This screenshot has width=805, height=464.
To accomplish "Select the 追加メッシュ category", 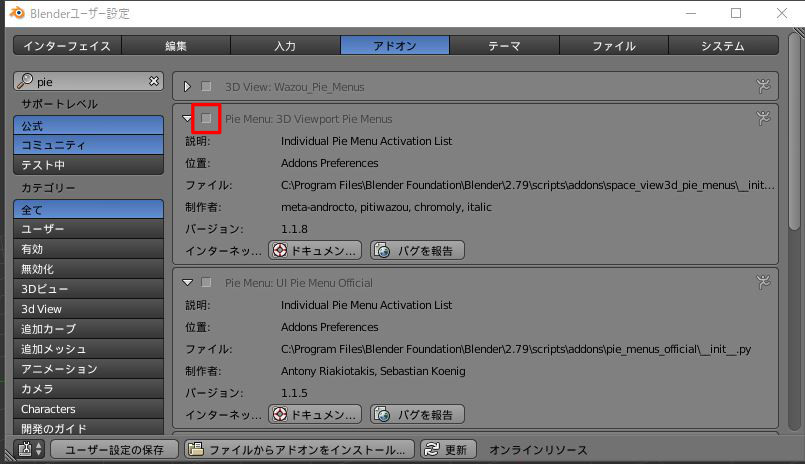I will [x=88, y=349].
